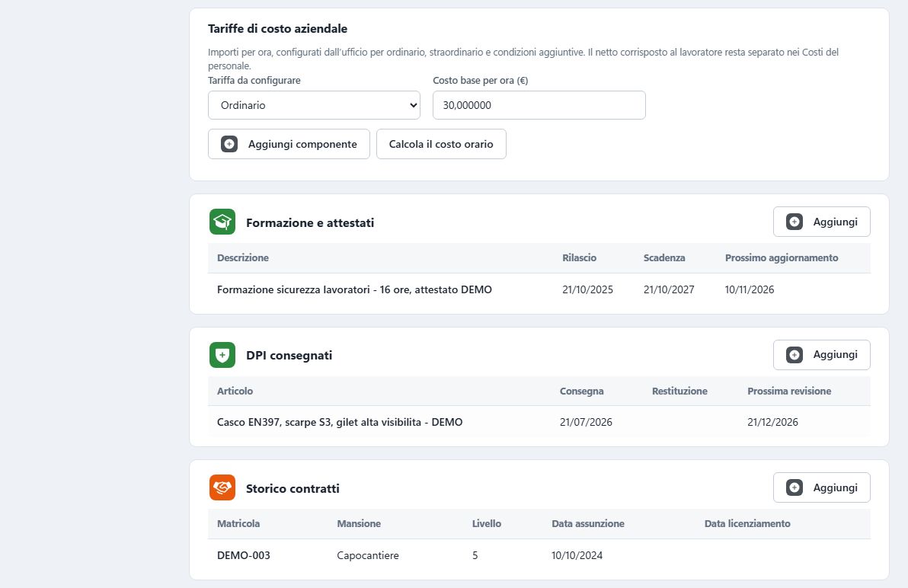This screenshot has height=588, width=908.
Task: Click the Livello value 5
Action: [x=475, y=555]
